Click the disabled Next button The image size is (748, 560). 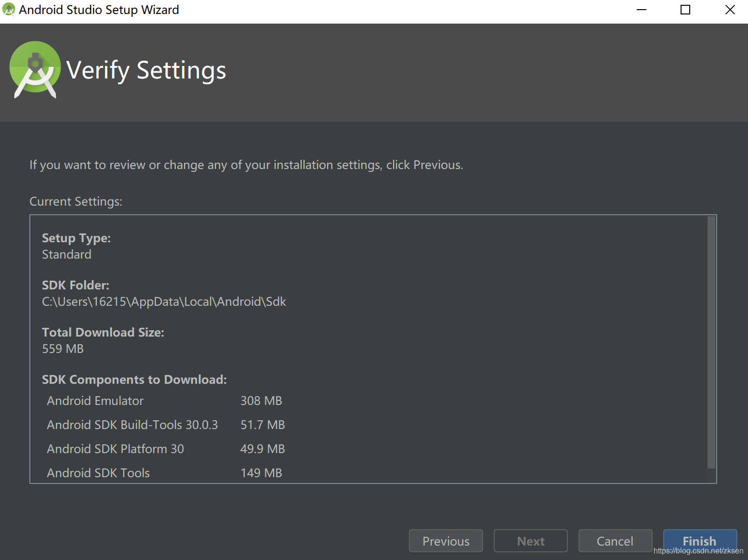point(530,541)
